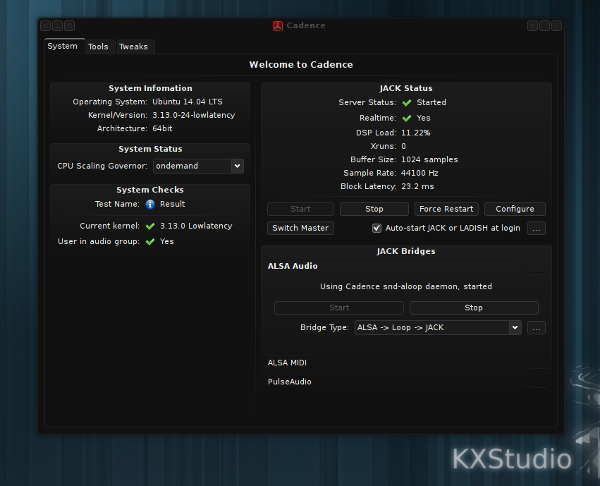Click the blue info icon beside Result
The width and height of the screenshot is (600, 486).
[150, 204]
